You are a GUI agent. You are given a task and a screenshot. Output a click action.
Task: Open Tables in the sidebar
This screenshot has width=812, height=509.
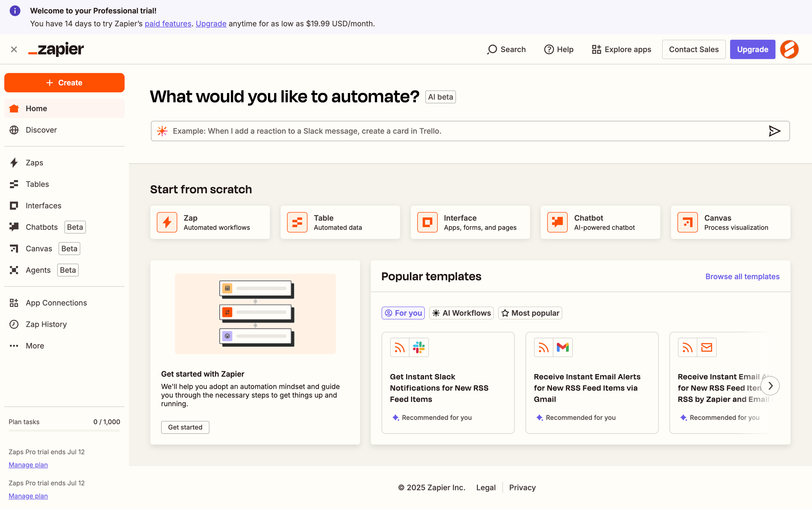pos(64,184)
